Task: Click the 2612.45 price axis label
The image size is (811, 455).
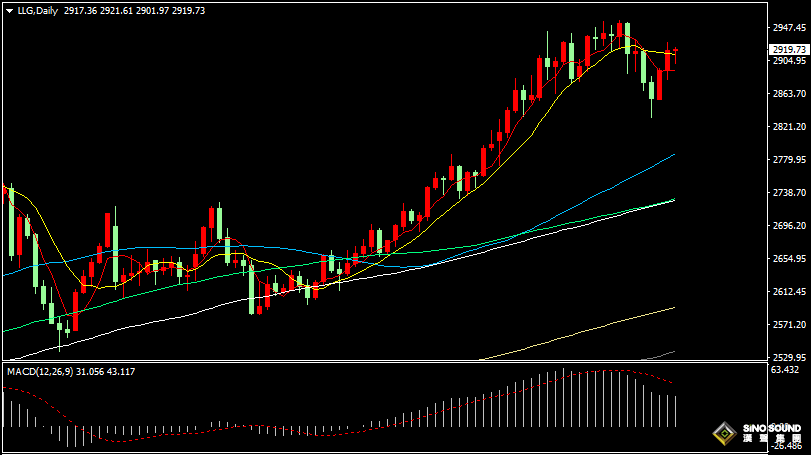Action: [789, 292]
